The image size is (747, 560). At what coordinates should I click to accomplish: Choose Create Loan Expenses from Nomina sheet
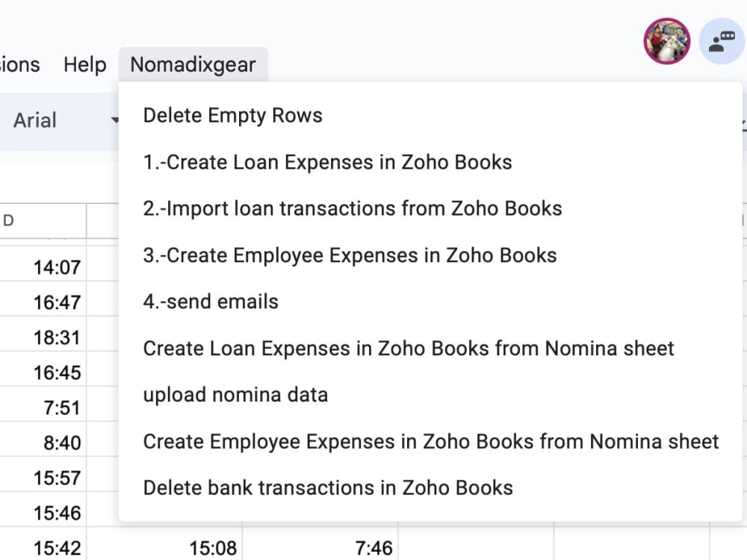pyautogui.click(x=409, y=348)
